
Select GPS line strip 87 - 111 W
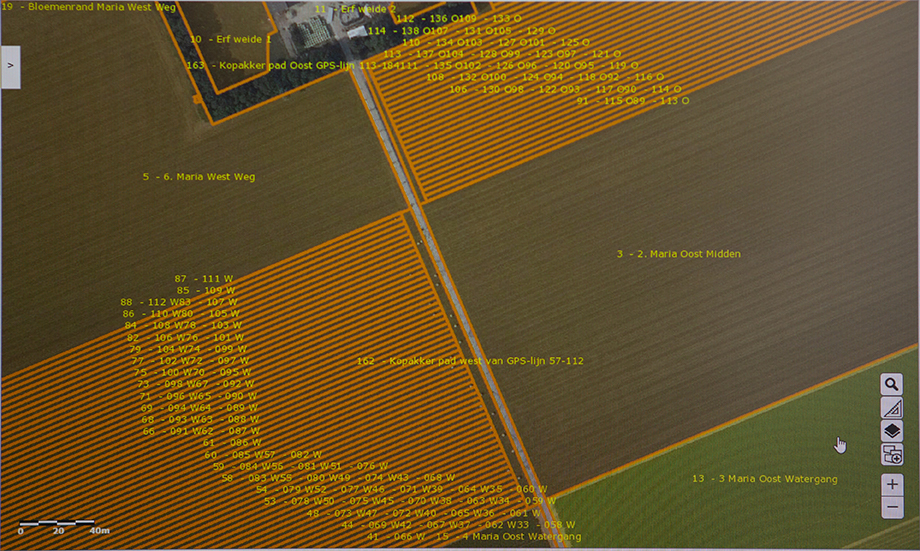tap(203, 279)
